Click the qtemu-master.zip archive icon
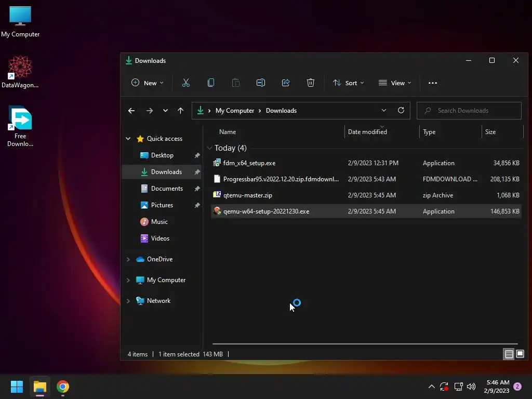This screenshot has height=399, width=532. [217, 195]
